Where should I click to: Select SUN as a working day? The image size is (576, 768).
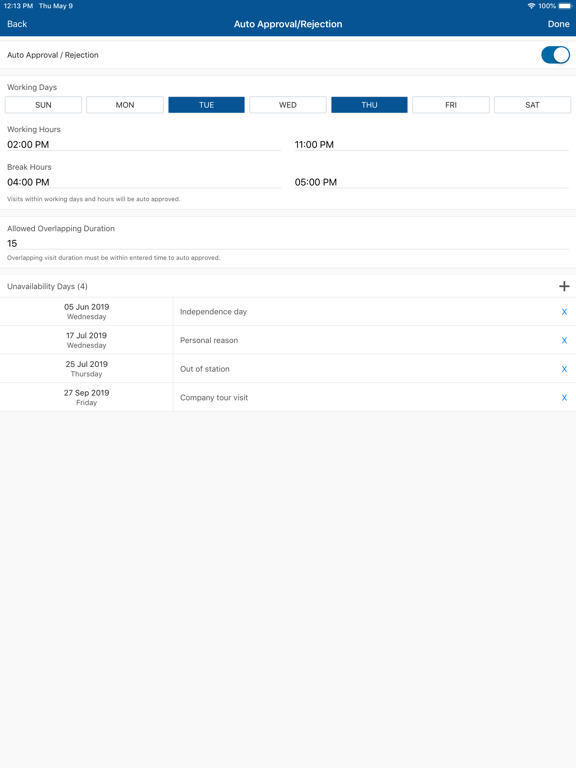43,105
